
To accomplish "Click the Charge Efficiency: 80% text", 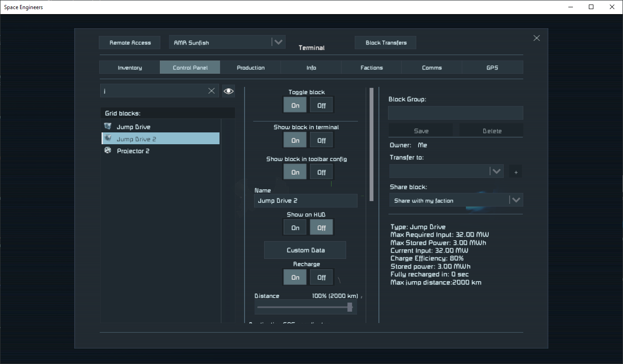I will coord(427,258).
